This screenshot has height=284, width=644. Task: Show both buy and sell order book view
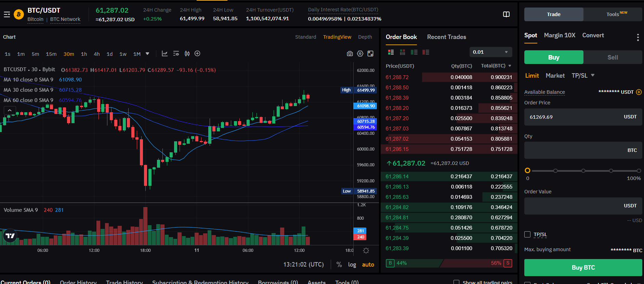pos(391,52)
